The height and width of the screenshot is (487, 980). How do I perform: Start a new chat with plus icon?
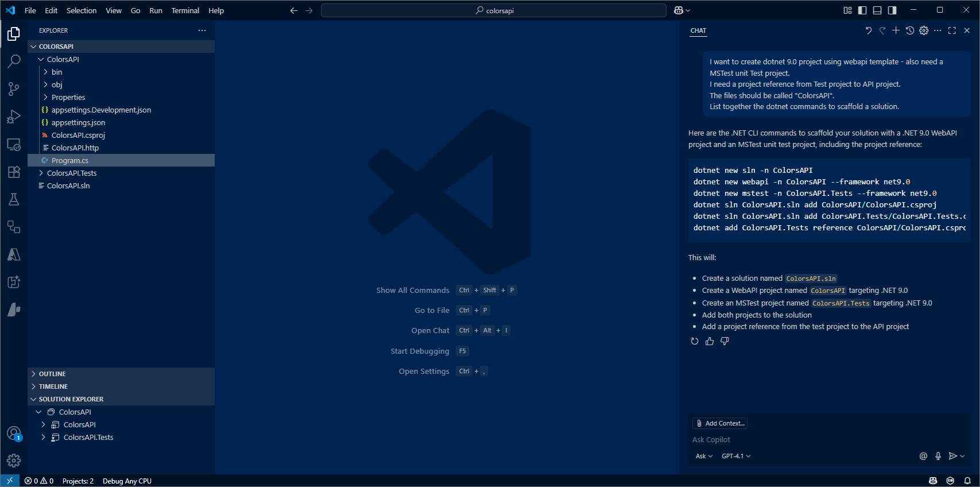click(896, 30)
